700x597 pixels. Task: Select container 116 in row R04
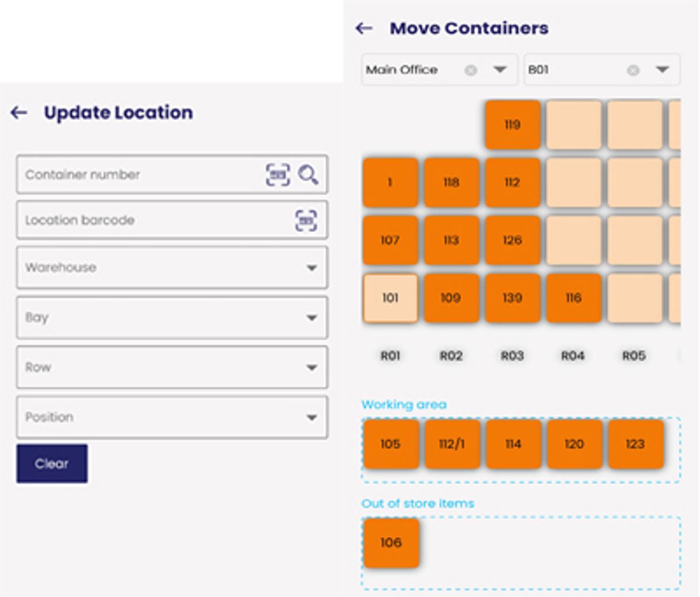[573, 298]
